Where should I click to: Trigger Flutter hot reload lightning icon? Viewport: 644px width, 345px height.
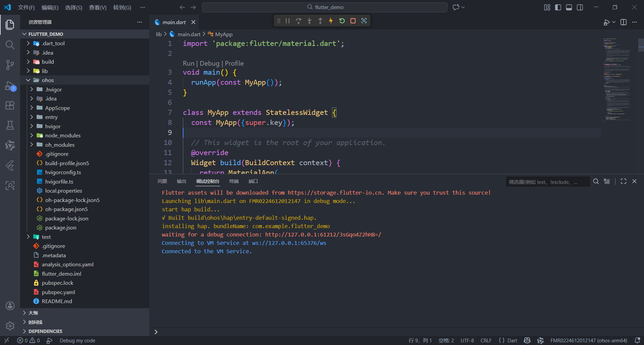[x=331, y=21]
